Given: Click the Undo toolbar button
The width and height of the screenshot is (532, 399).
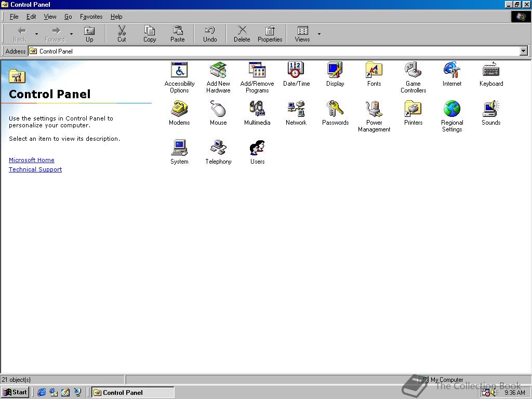Looking at the screenshot, I should (210, 34).
